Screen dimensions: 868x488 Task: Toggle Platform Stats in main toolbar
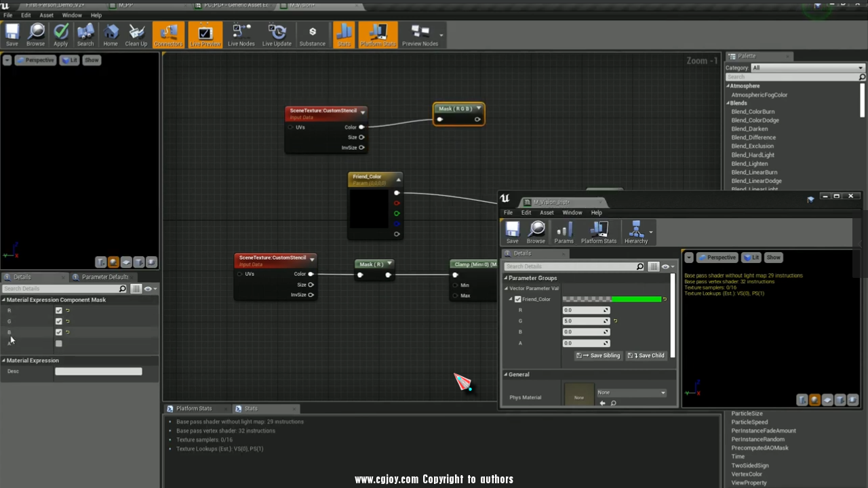[378, 35]
